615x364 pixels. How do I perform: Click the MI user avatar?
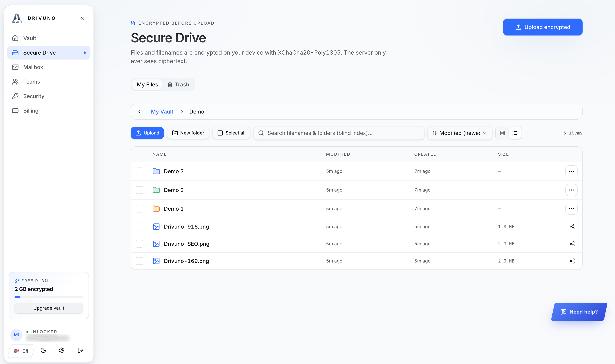click(16, 335)
